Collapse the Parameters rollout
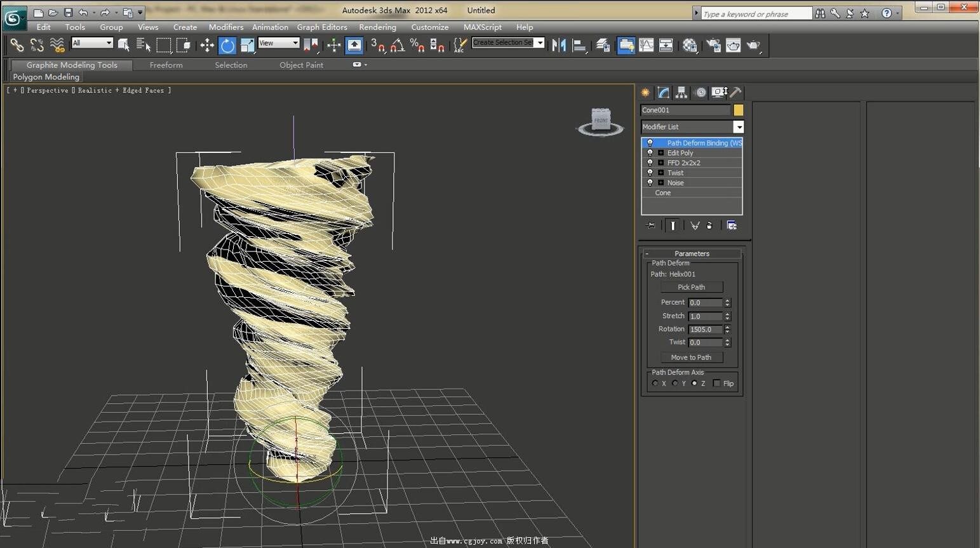Image resolution: width=980 pixels, height=548 pixels. pos(692,253)
